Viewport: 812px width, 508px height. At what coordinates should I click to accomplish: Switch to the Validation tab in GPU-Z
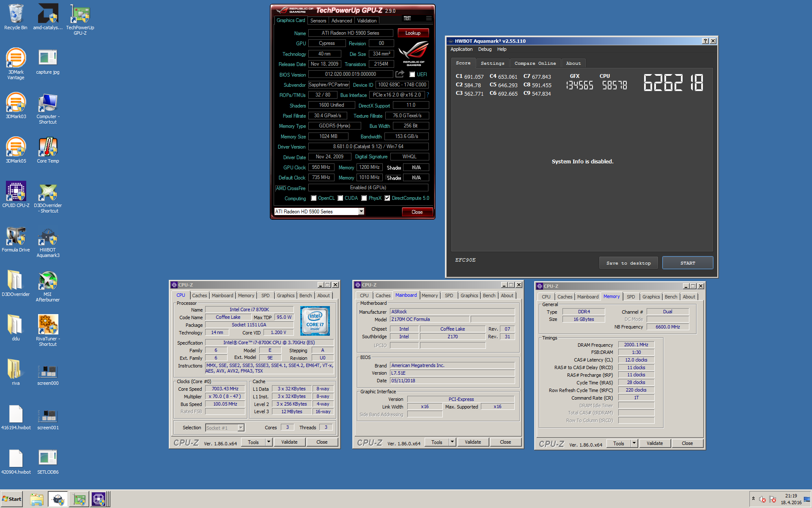tap(367, 20)
